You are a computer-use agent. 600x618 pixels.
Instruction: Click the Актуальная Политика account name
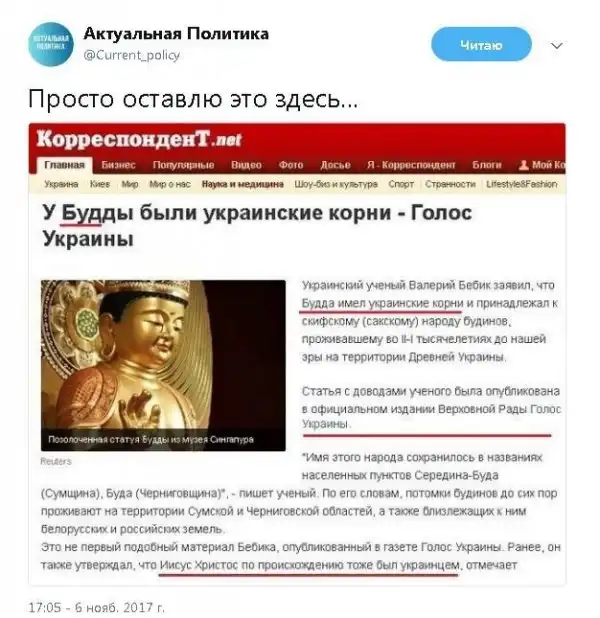click(x=176, y=34)
